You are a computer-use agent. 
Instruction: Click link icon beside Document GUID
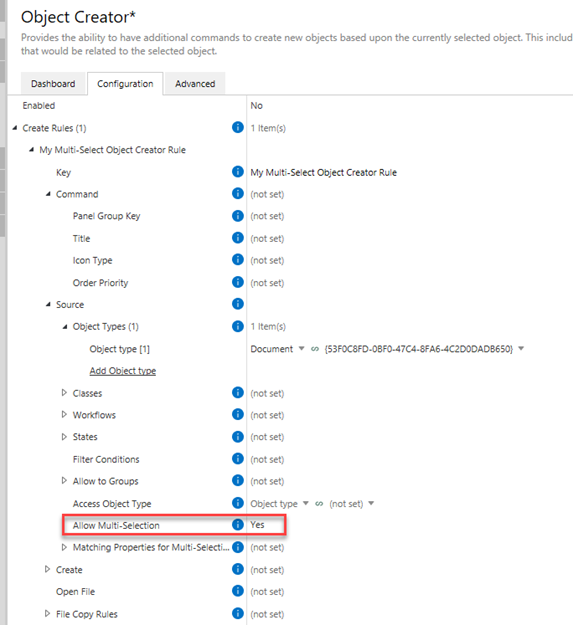(x=315, y=349)
